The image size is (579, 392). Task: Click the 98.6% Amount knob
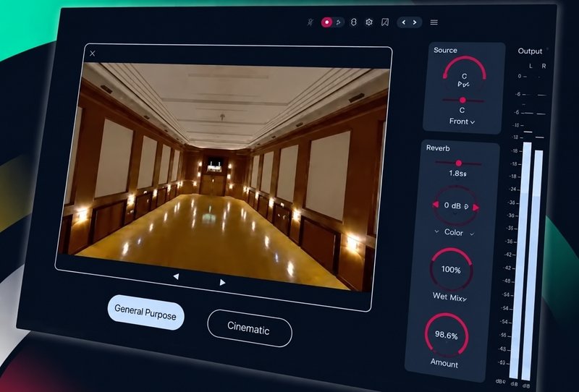pos(446,335)
